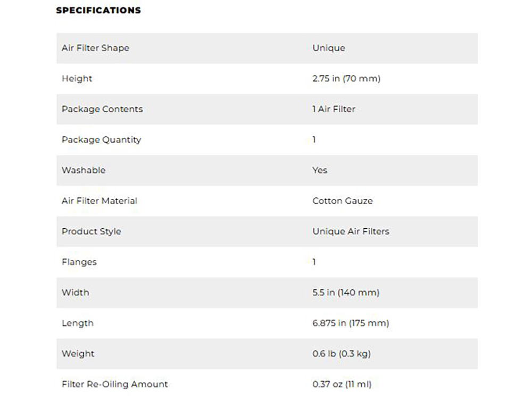
Task: Click the 1 Air Filter value
Action: pyautogui.click(x=334, y=109)
